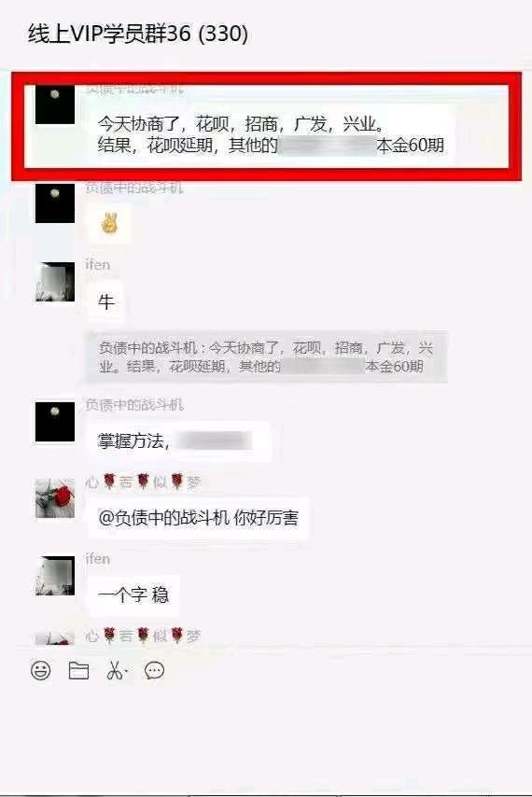The image size is (532, 797).
Task: Open the ifen name above the 牛 message
Action: pyautogui.click(x=98, y=265)
